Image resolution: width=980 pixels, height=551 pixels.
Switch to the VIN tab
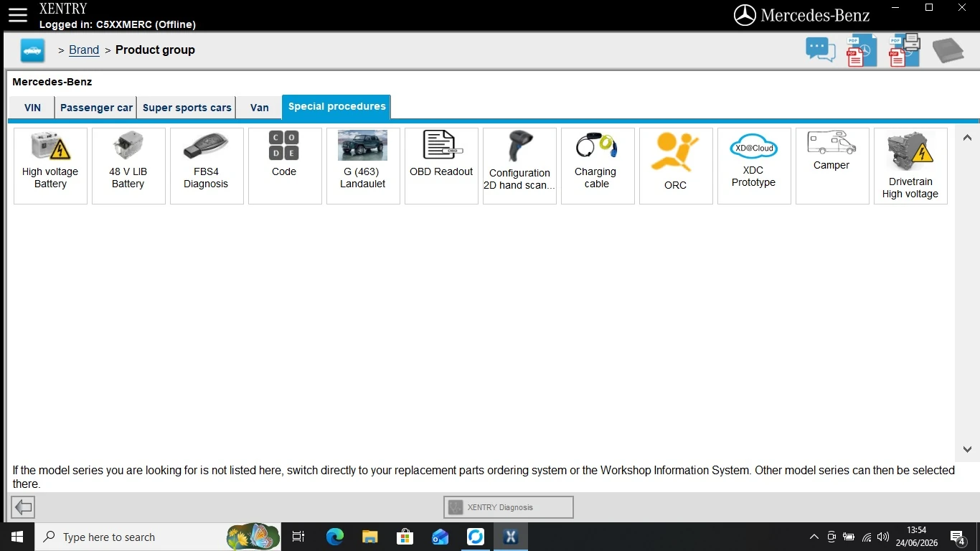(32, 108)
